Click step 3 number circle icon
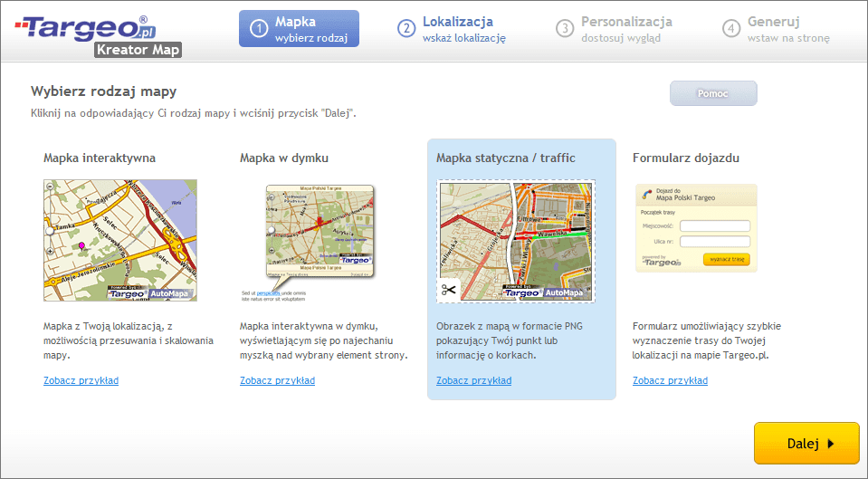Viewport: 868px width, 479px height. click(x=565, y=28)
